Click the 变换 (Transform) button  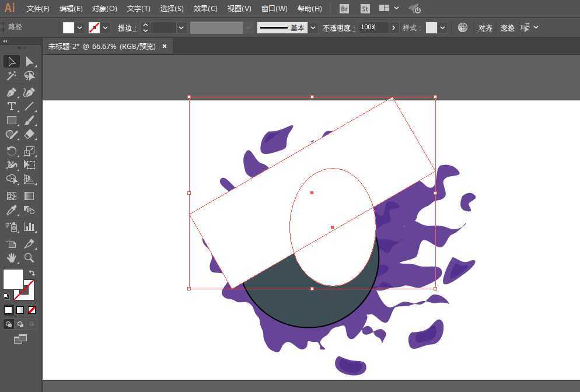coord(508,27)
